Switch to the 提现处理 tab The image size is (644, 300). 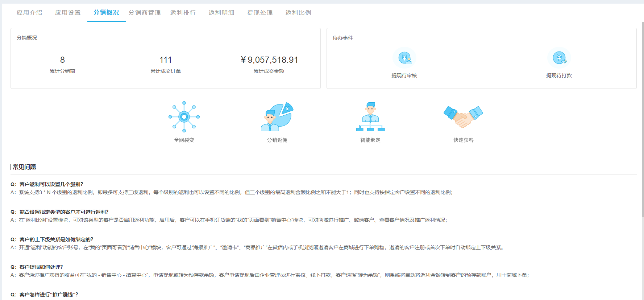(260, 13)
